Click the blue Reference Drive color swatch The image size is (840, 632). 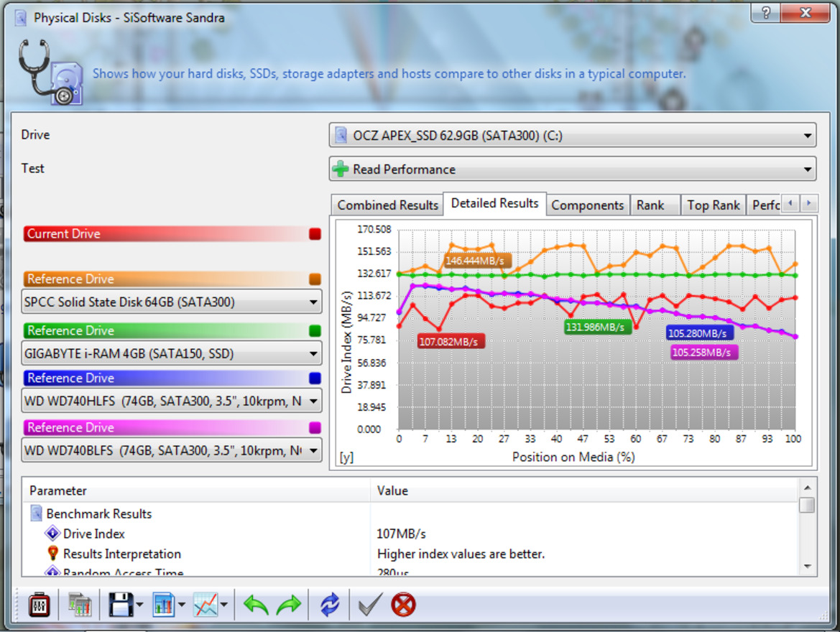tap(315, 378)
